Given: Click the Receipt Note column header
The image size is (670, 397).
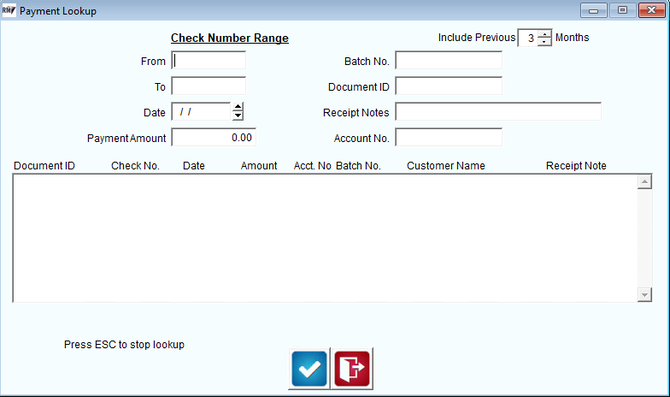Looking at the screenshot, I should click(576, 166).
